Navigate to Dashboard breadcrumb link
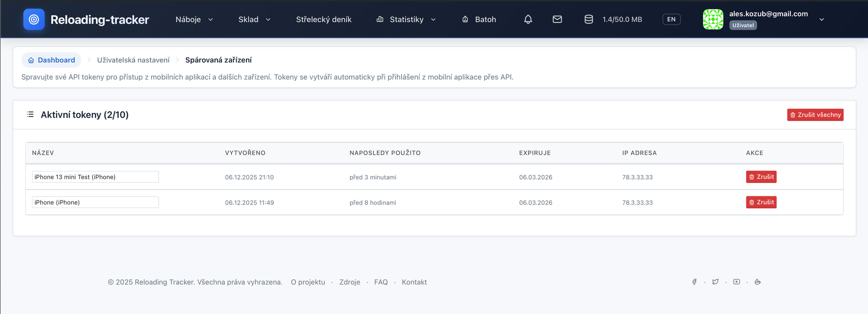This screenshot has width=868, height=314. [52, 60]
